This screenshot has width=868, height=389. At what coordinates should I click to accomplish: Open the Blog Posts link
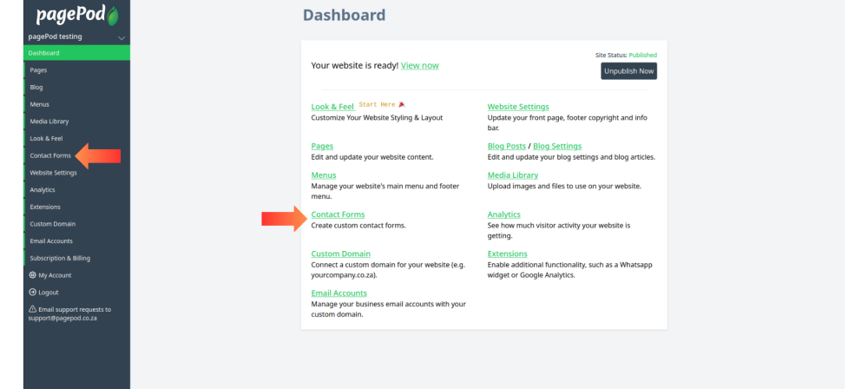pos(507,146)
